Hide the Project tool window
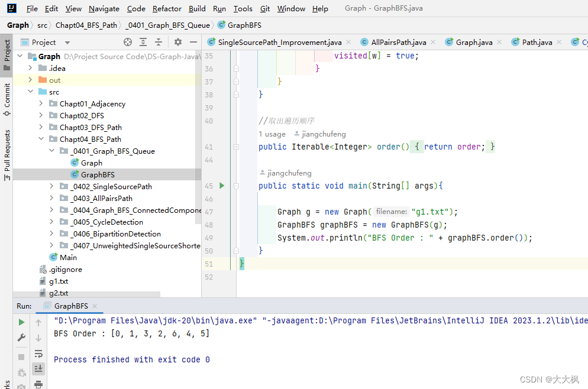Screen dimensions: 588x389 coord(193,42)
